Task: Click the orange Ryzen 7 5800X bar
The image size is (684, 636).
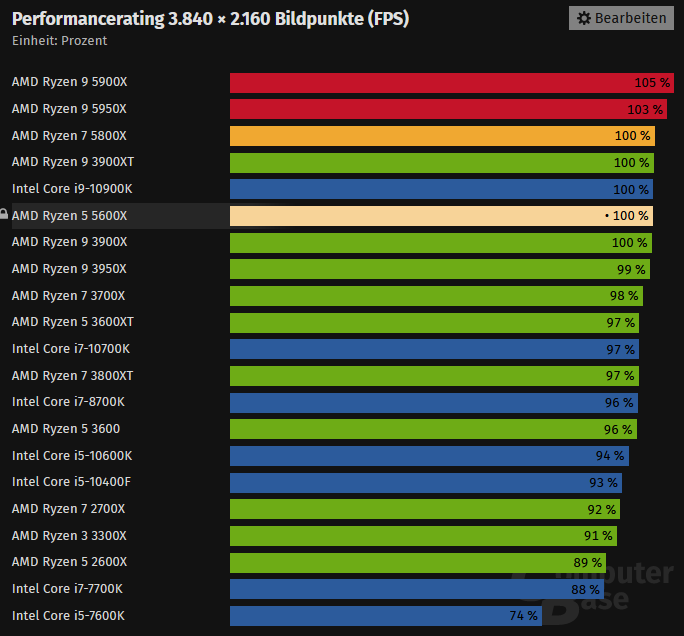Action: coord(442,136)
